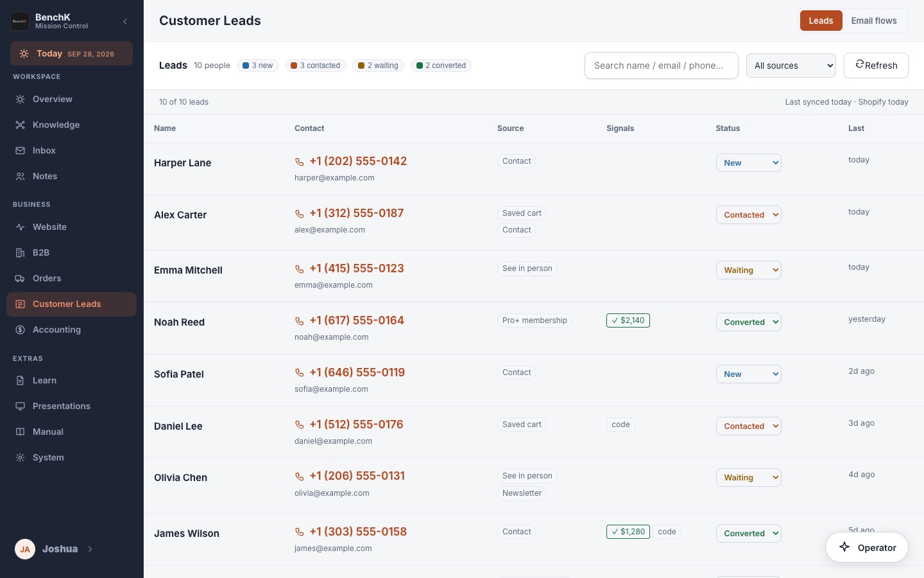The height and width of the screenshot is (578, 924).
Task: Open Sofia Patel's New status dropdown
Action: coord(749,374)
